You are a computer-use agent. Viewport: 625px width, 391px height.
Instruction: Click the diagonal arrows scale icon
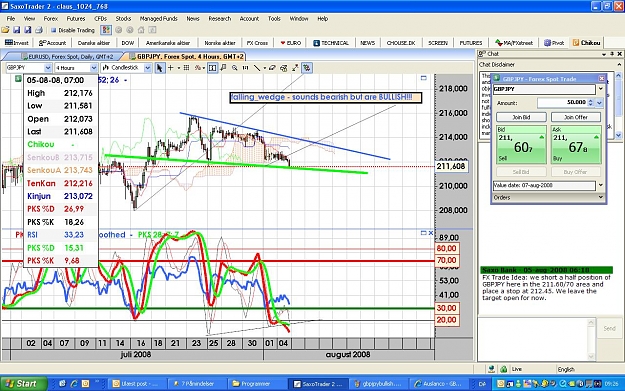click(295, 68)
